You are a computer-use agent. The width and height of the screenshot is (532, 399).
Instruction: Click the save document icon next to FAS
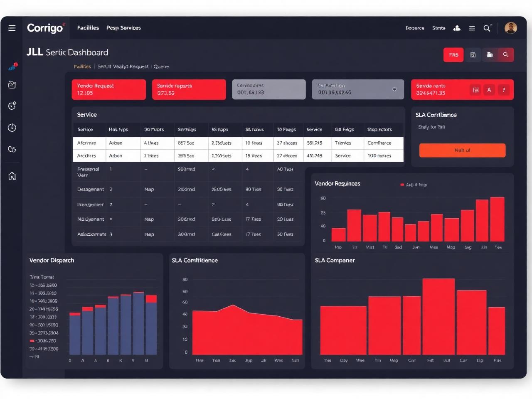point(473,55)
